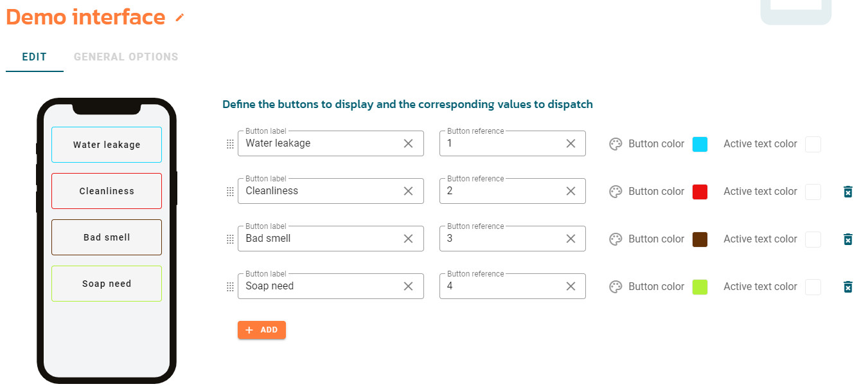The height and width of the screenshot is (391, 868).
Task: Click the Bad smell Button label field
Action: click(331, 239)
